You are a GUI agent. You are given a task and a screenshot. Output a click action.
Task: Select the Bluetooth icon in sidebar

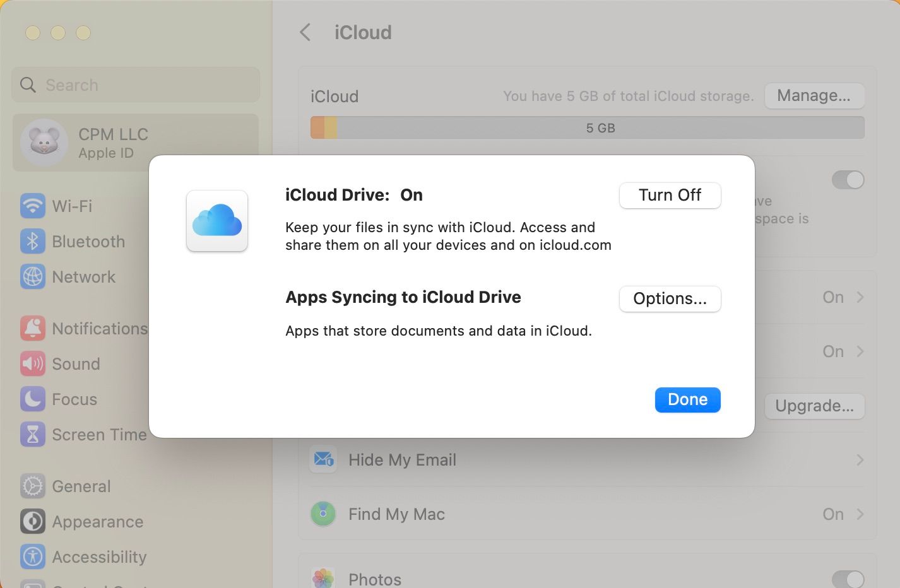(x=33, y=242)
